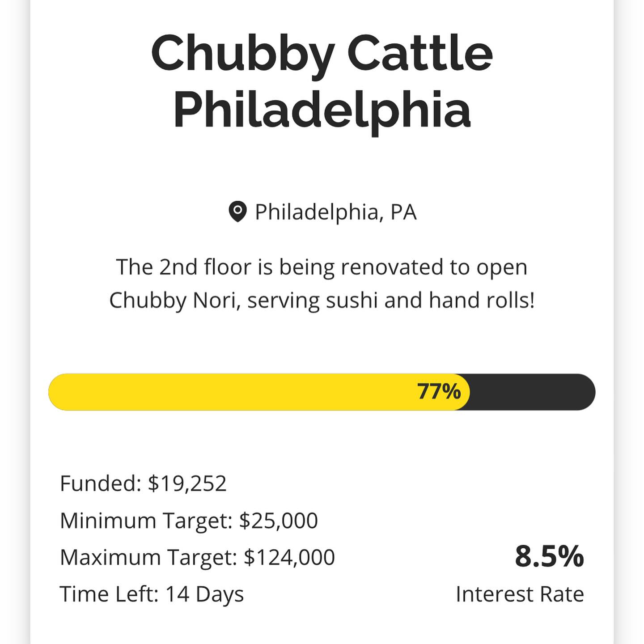Click the description line about the 2nd floor
Screen dimensions: 644x644
[x=322, y=267]
